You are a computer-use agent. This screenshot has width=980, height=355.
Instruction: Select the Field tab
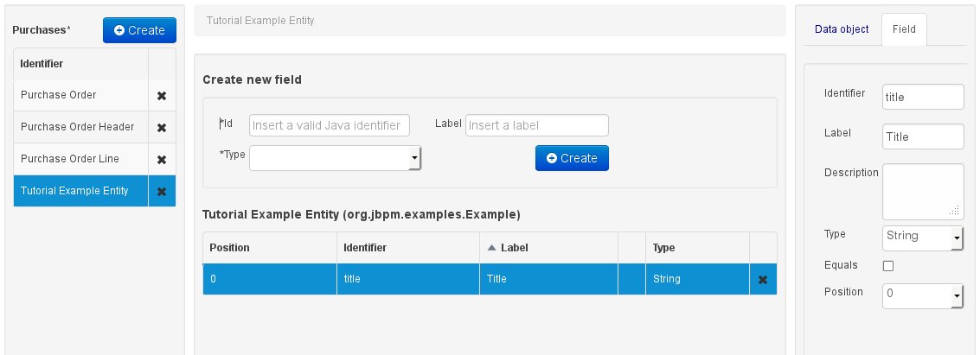point(904,29)
